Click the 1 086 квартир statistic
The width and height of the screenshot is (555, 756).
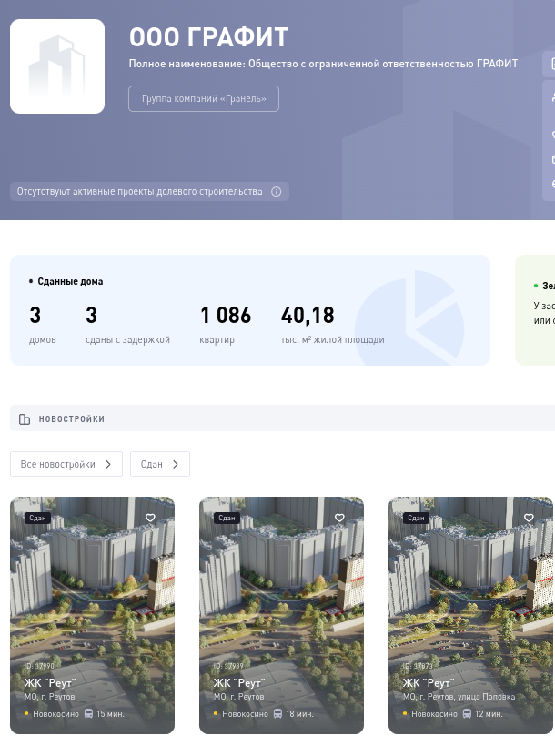tap(225, 325)
